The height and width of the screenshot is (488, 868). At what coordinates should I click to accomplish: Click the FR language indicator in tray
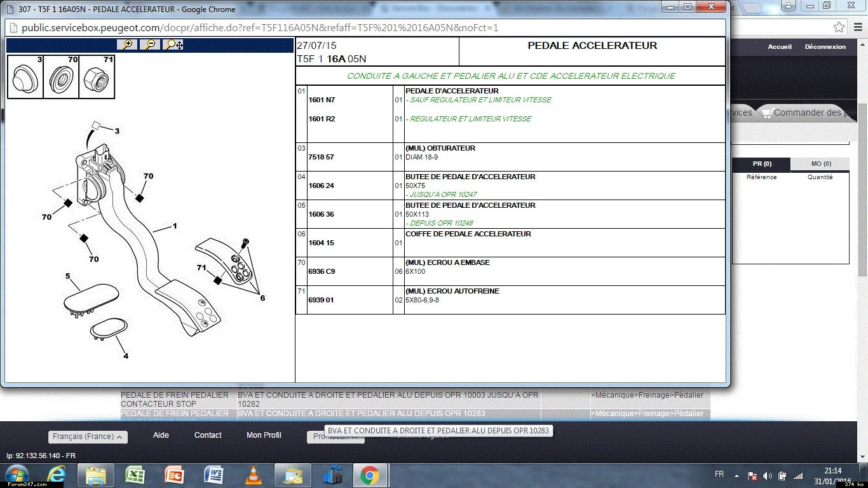(719, 474)
